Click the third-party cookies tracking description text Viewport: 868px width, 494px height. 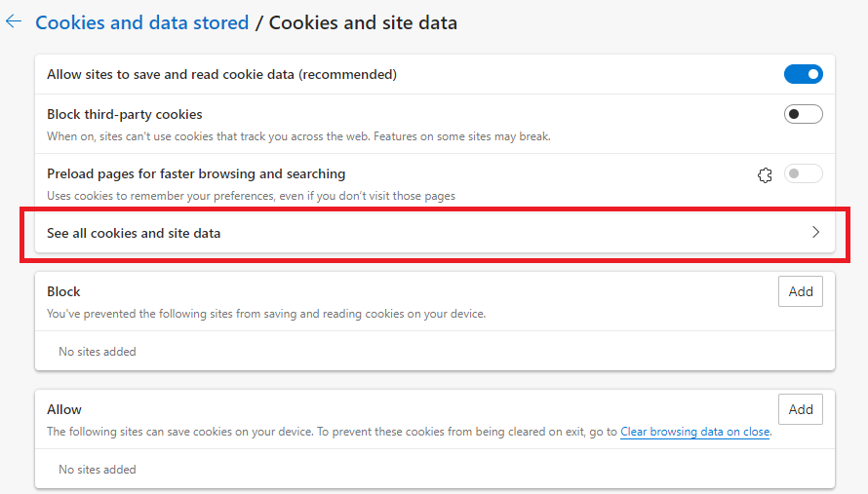click(x=298, y=136)
